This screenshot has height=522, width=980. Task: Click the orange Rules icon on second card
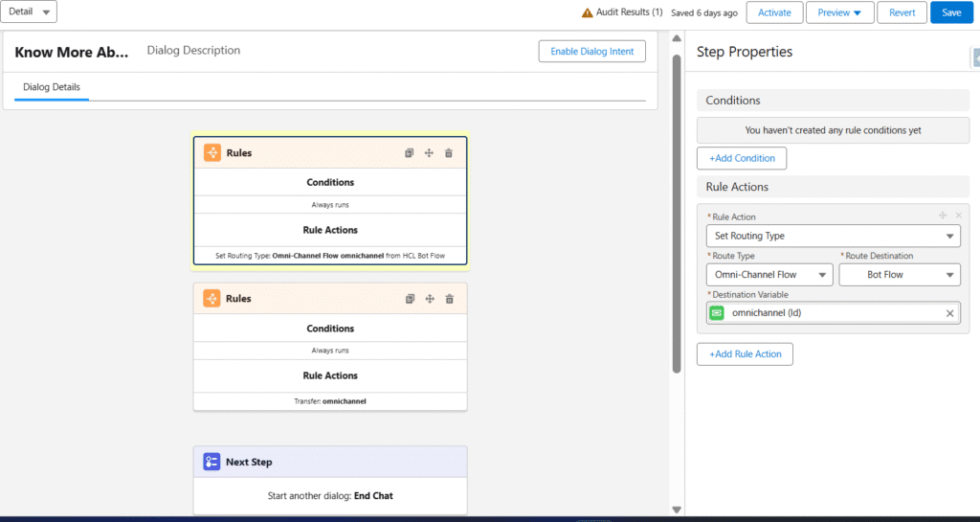[212, 298]
